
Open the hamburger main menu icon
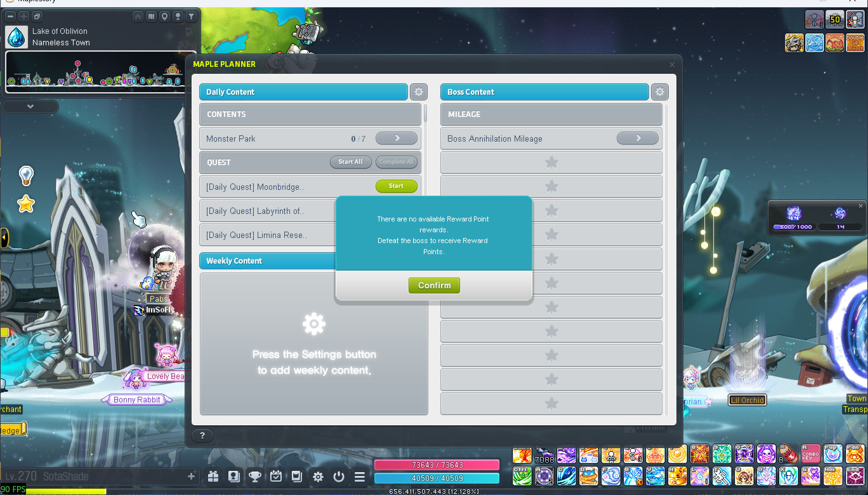tap(360, 477)
